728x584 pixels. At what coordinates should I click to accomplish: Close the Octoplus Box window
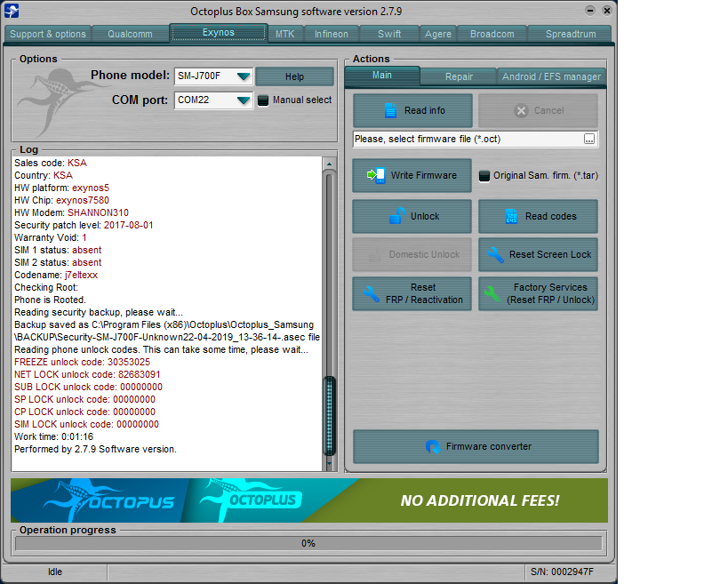tap(606, 10)
